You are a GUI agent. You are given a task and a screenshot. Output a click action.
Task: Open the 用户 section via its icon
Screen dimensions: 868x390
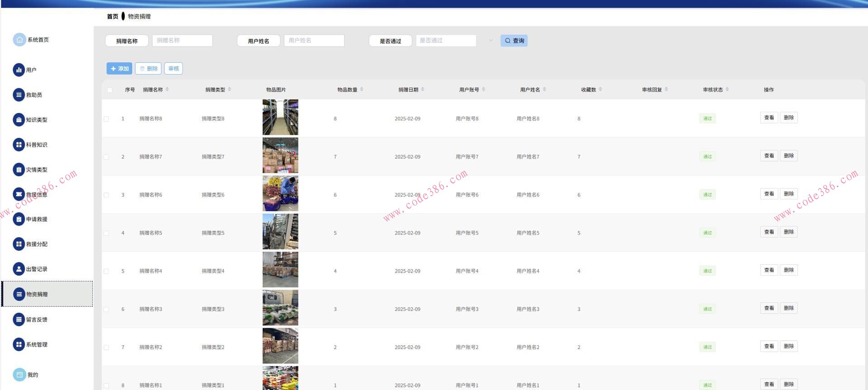(x=19, y=70)
